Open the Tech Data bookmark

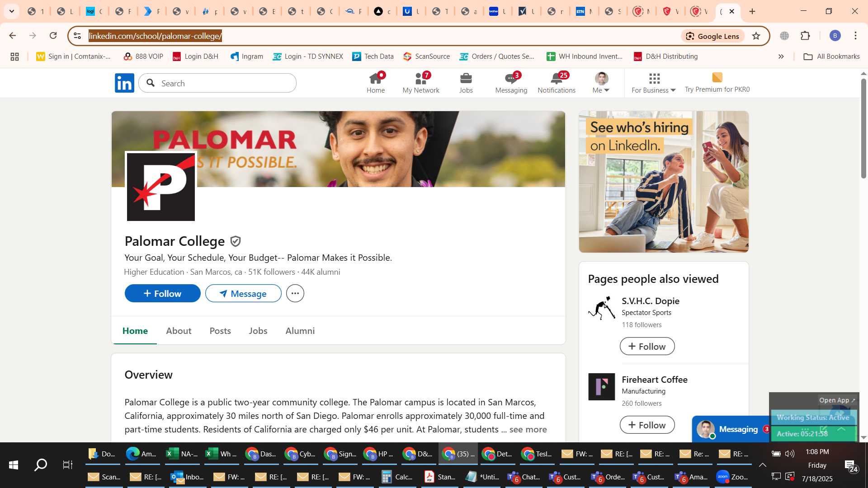click(x=373, y=56)
